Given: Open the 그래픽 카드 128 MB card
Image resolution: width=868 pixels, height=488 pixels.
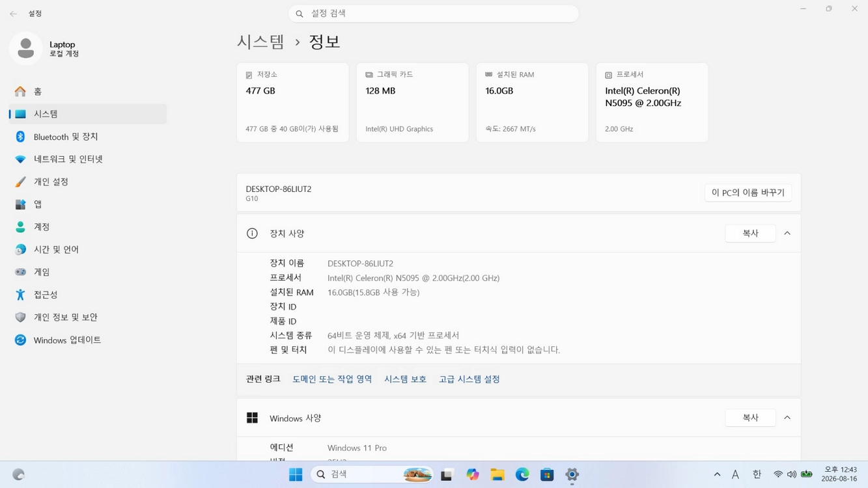Looking at the screenshot, I should click(412, 102).
